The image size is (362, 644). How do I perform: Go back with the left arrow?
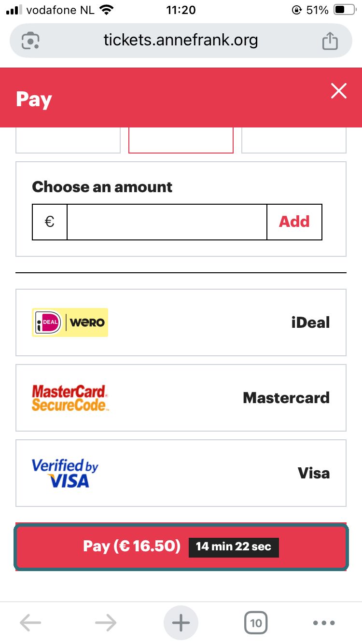pos(30,623)
